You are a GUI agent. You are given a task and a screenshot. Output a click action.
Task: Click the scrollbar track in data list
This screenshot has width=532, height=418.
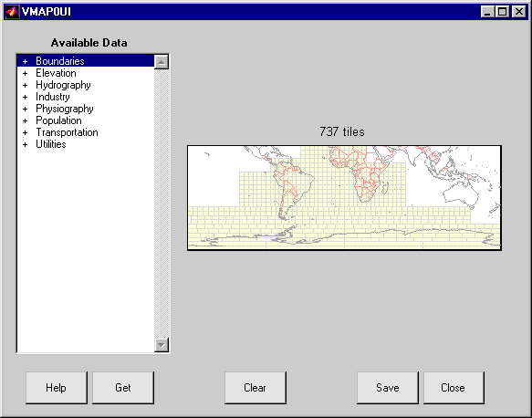coord(162,204)
